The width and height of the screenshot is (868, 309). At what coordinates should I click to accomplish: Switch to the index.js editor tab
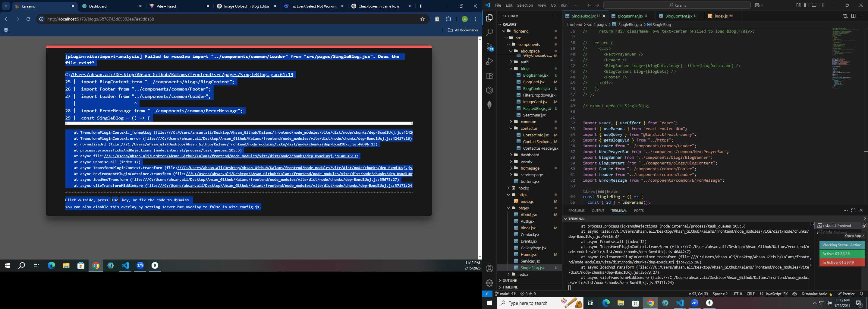tap(721, 16)
